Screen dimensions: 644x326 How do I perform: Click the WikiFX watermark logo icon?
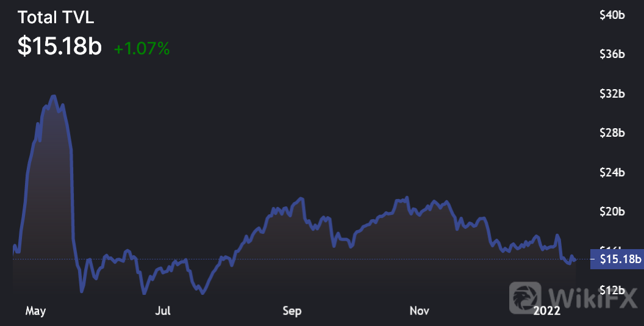pyautogui.click(x=526, y=297)
